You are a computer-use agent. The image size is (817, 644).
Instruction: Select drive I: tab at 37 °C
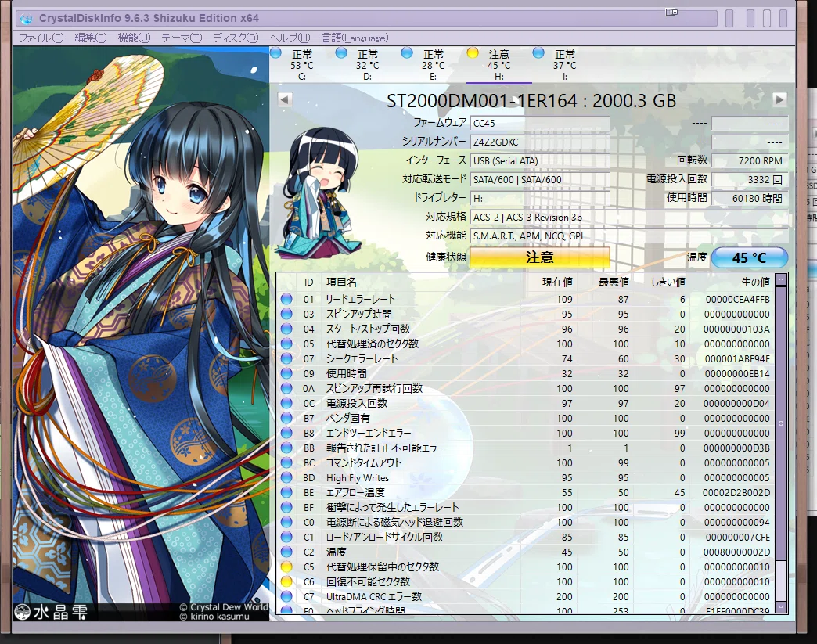point(565,65)
